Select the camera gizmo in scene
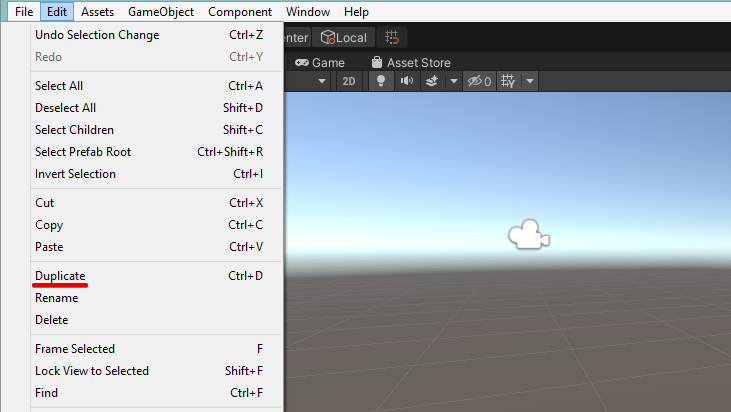 tap(529, 234)
